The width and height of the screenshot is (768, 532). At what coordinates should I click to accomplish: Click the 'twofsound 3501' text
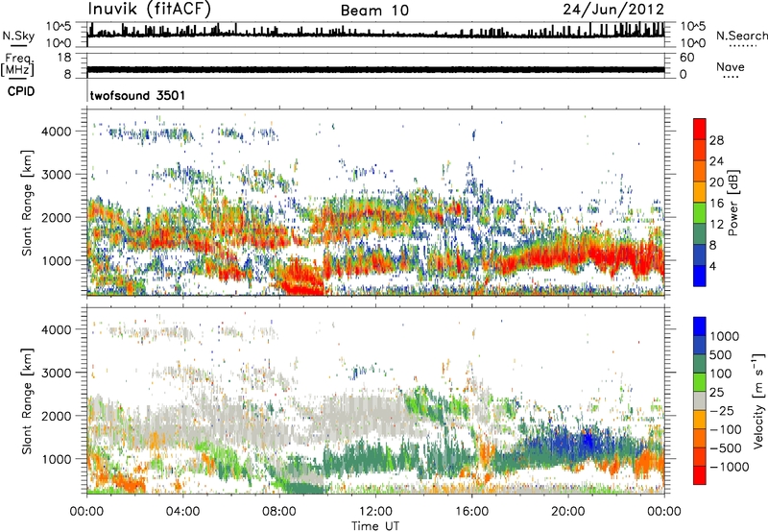137,95
